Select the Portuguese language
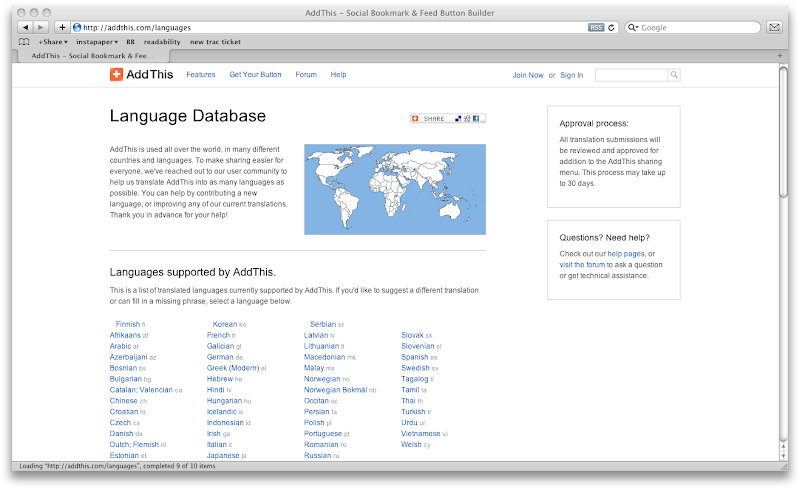 [323, 433]
